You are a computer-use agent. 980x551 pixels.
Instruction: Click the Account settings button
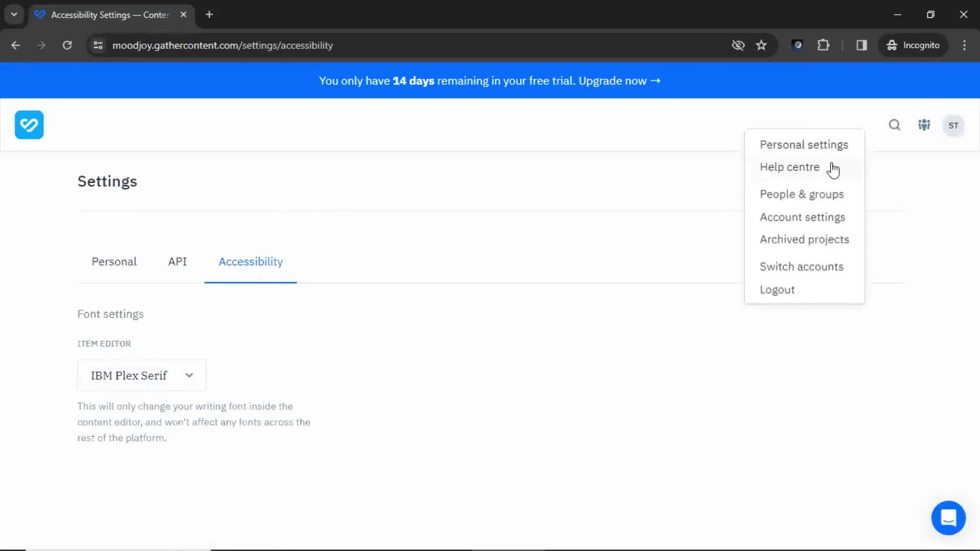click(x=802, y=217)
